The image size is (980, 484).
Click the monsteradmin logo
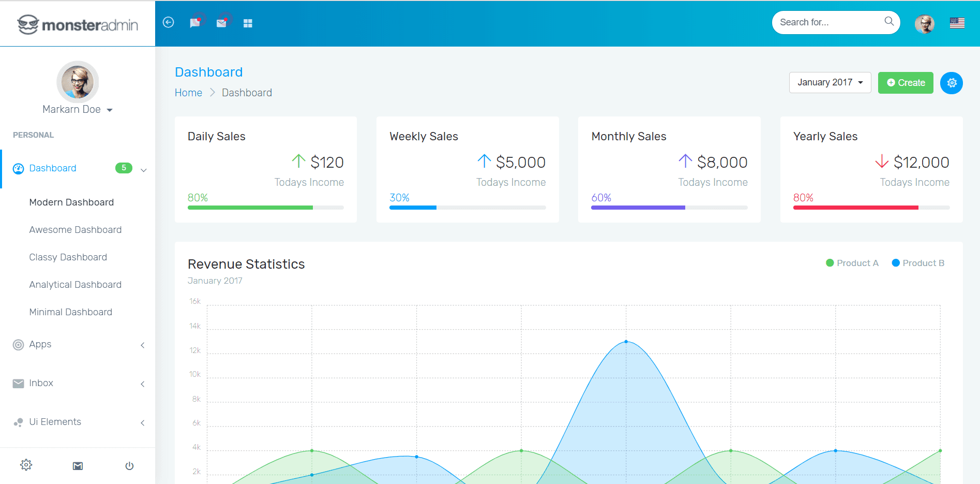[77, 23]
